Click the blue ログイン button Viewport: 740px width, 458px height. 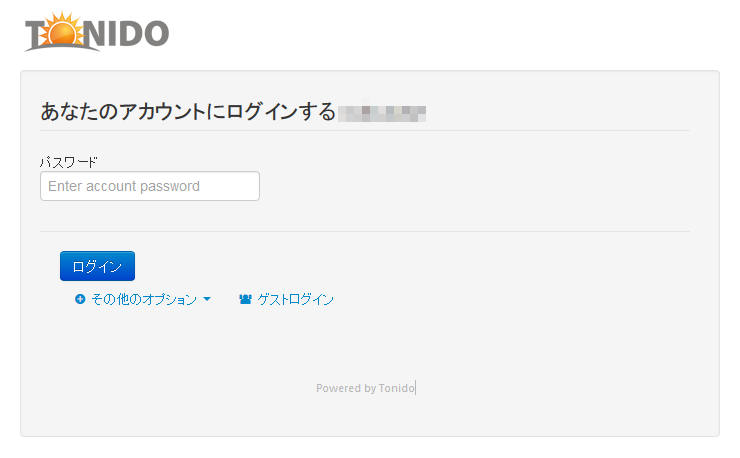click(x=97, y=266)
